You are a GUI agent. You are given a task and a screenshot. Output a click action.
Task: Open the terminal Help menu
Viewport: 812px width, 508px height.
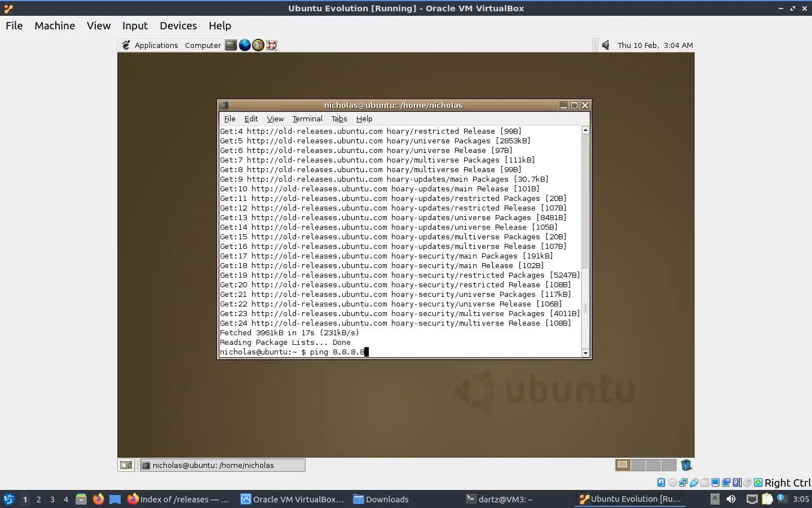pos(364,119)
